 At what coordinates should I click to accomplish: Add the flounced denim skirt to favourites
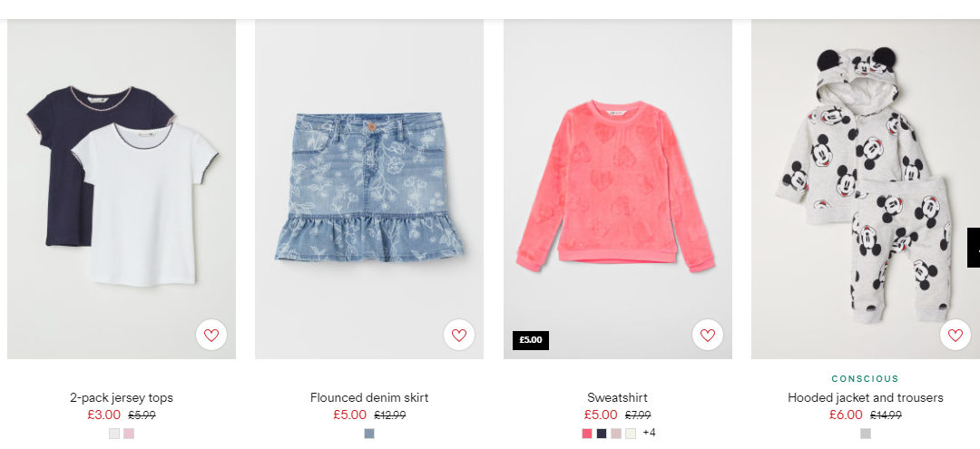[x=459, y=335]
